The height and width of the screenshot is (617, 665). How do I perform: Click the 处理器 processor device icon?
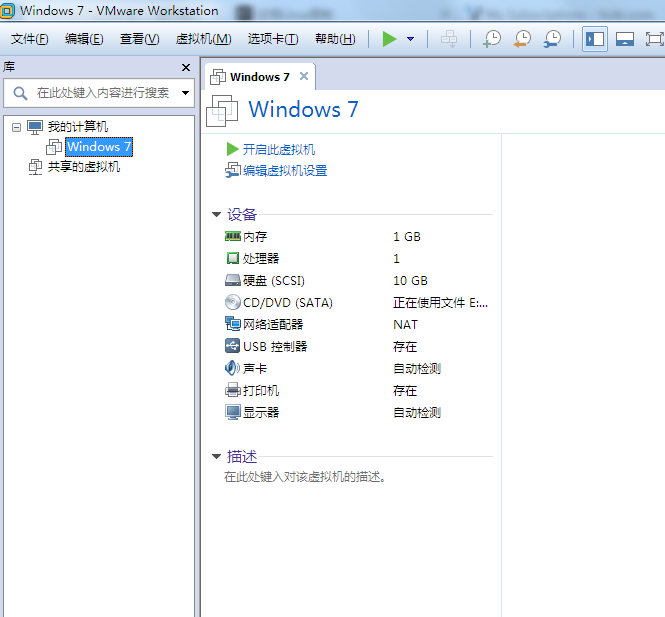click(x=233, y=258)
